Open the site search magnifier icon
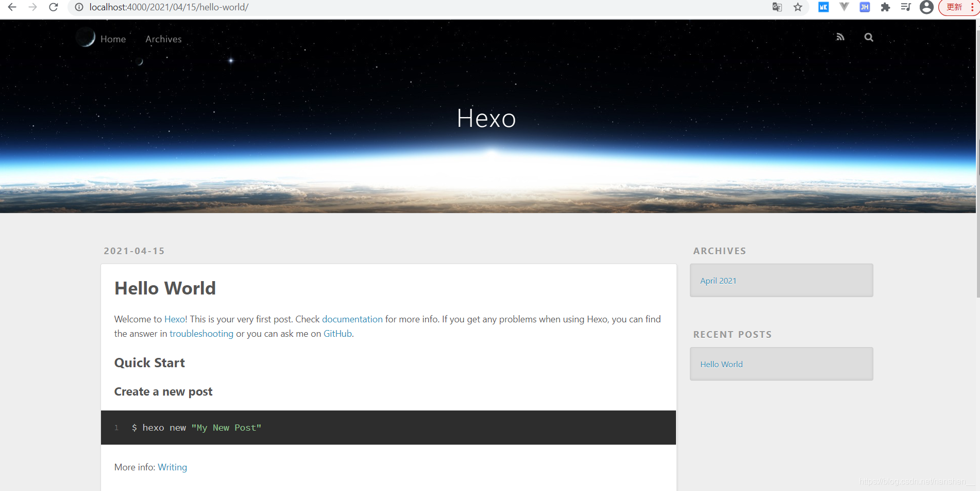The height and width of the screenshot is (491, 980). pos(869,37)
